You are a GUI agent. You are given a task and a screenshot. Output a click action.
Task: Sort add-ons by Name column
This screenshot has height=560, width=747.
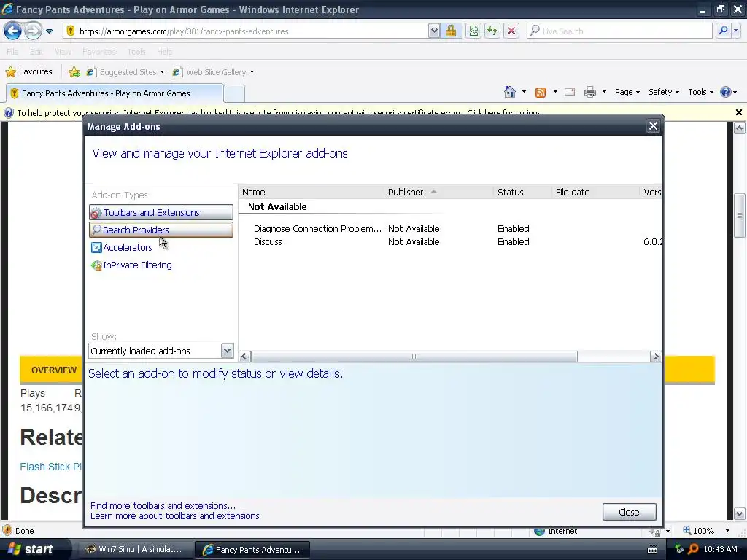[311, 192]
